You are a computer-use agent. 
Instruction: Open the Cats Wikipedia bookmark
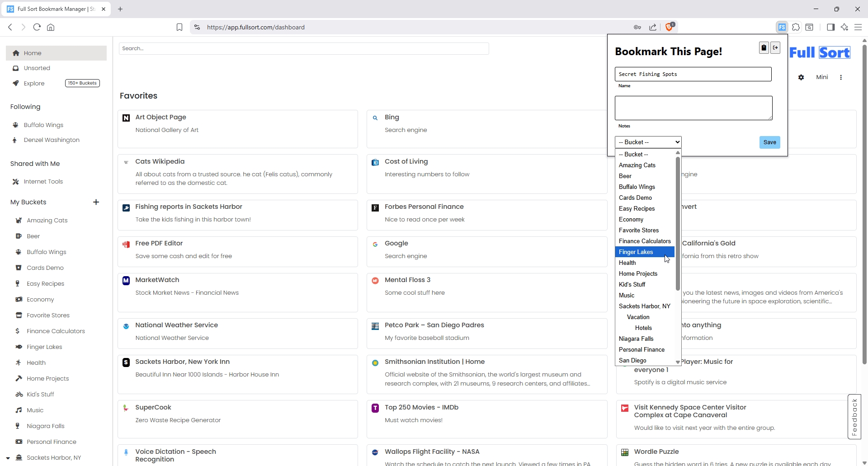pyautogui.click(x=160, y=161)
